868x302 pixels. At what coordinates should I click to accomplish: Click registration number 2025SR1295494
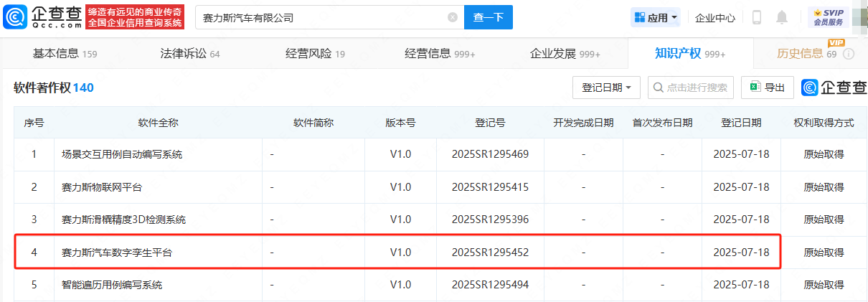(491, 285)
